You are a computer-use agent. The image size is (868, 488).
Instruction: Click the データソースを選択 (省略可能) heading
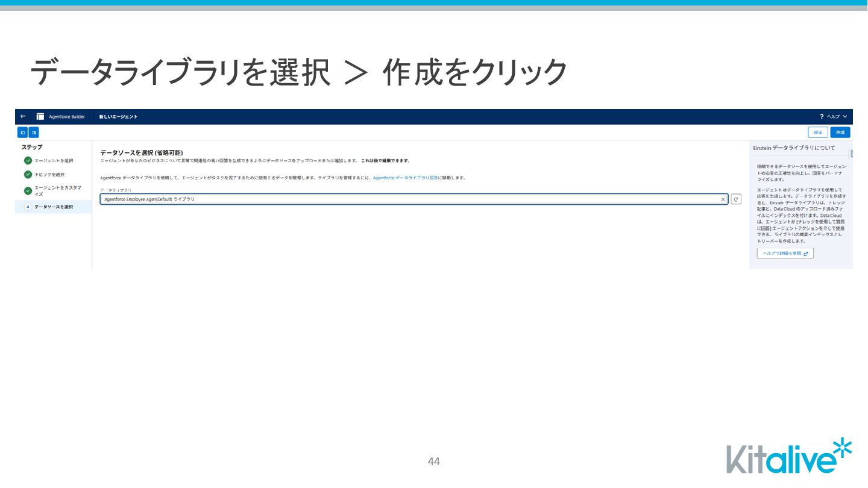point(141,153)
